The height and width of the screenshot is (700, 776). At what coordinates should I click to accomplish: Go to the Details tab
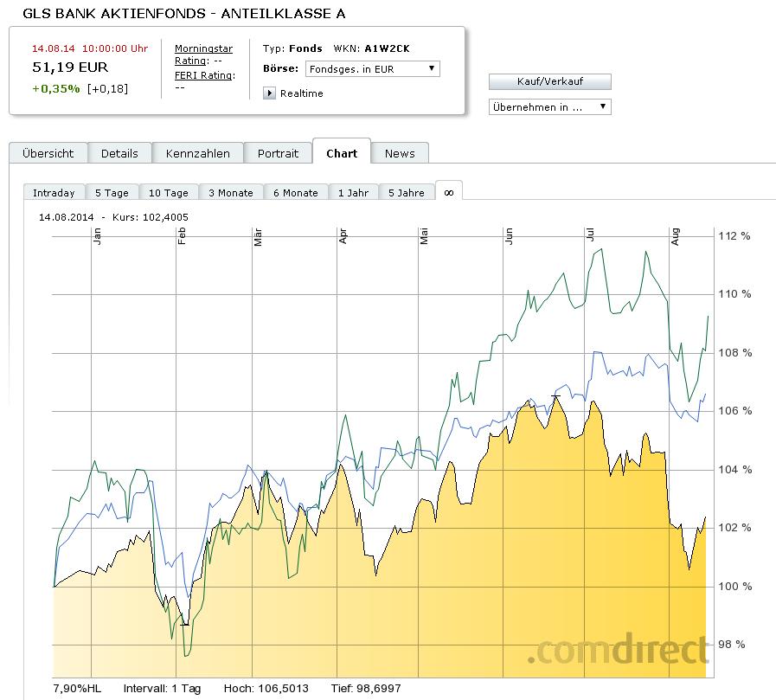coord(119,153)
